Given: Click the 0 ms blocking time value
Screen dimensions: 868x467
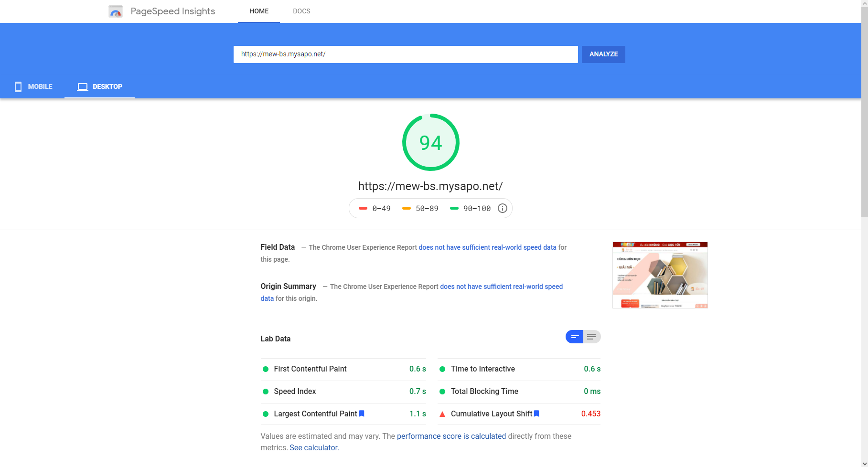Looking at the screenshot, I should tap(592, 392).
